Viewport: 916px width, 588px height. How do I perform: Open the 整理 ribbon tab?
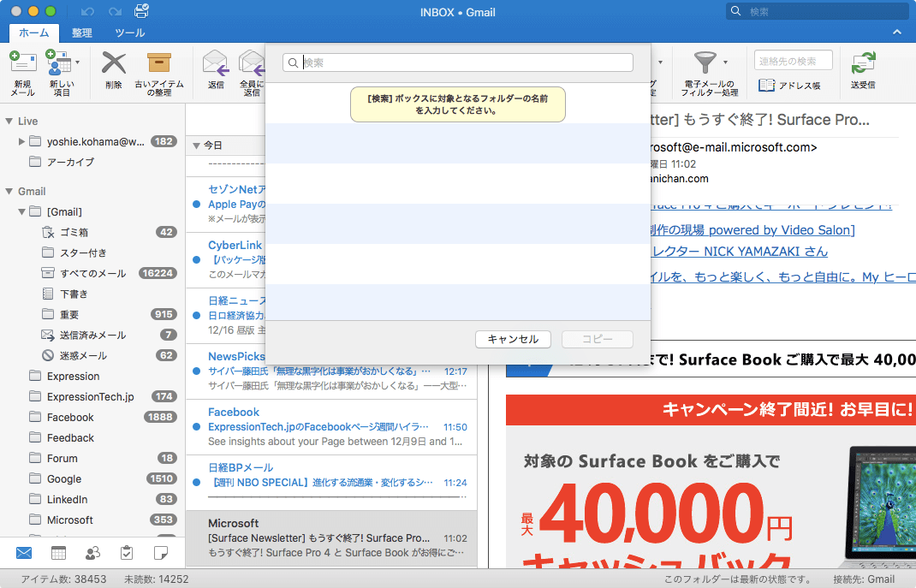point(82,33)
